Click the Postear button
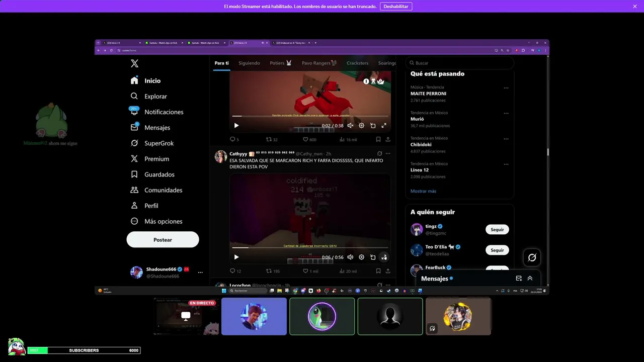The width and height of the screenshot is (644, 362). pyautogui.click(x=163, y=240)
